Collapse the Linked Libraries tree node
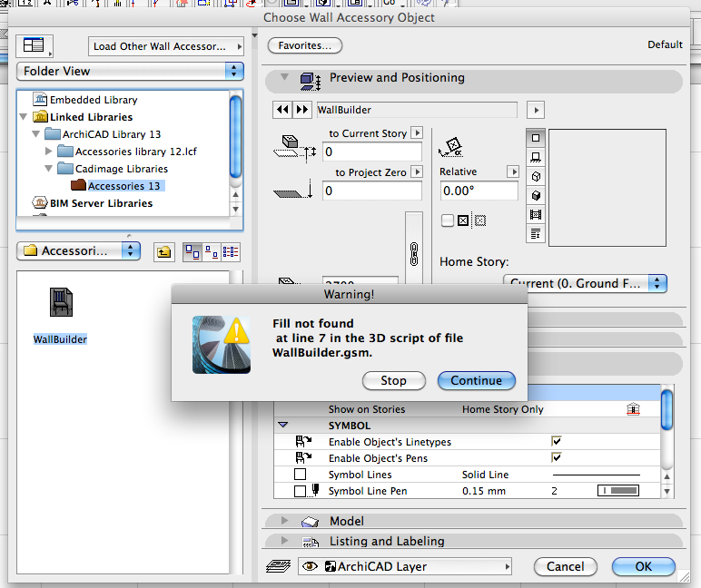701x588 pixels. coord(24,117)
